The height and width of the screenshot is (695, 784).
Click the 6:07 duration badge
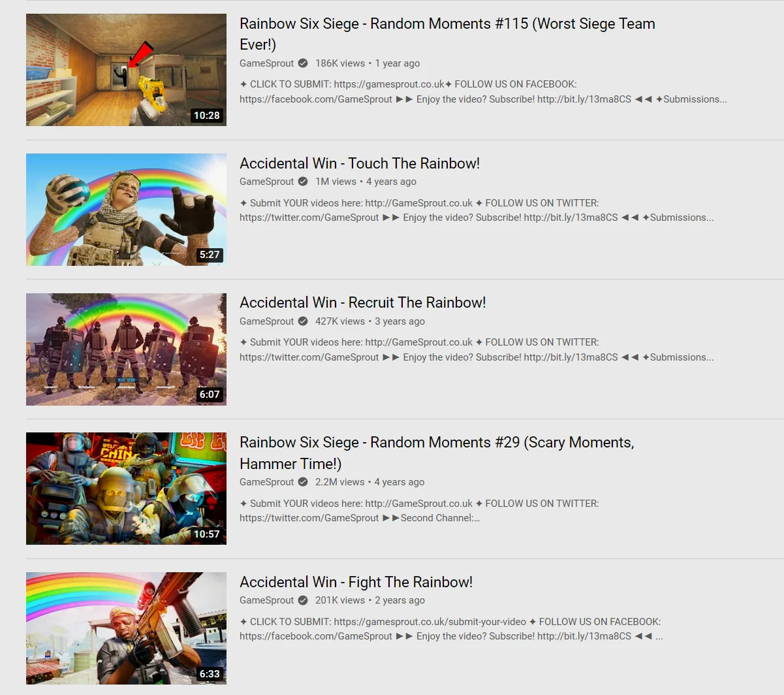210,395
